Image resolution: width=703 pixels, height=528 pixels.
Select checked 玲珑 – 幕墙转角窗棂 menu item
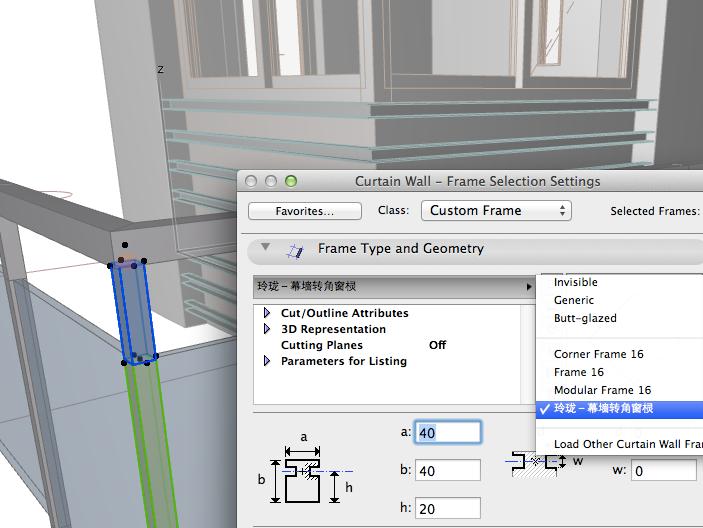coord(619,409)
